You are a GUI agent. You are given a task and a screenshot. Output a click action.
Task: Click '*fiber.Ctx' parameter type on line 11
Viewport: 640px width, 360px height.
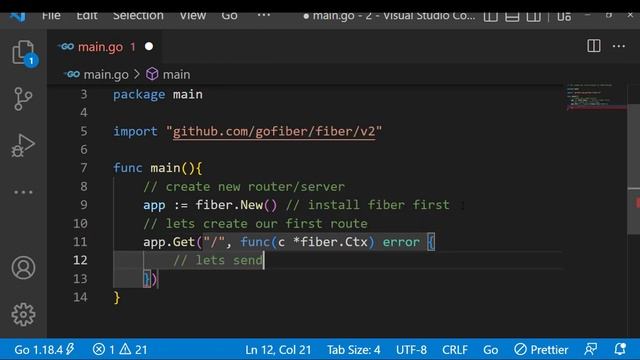[x=330, y=242]
